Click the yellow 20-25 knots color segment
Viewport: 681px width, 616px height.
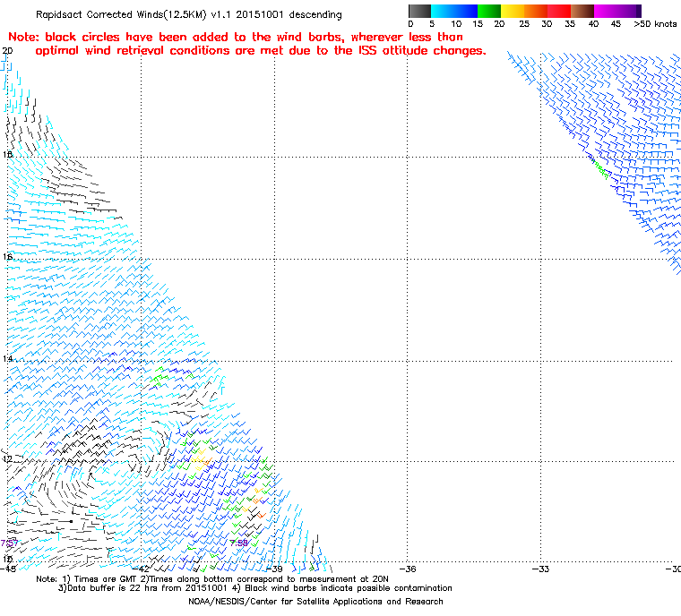coord(513,11)
